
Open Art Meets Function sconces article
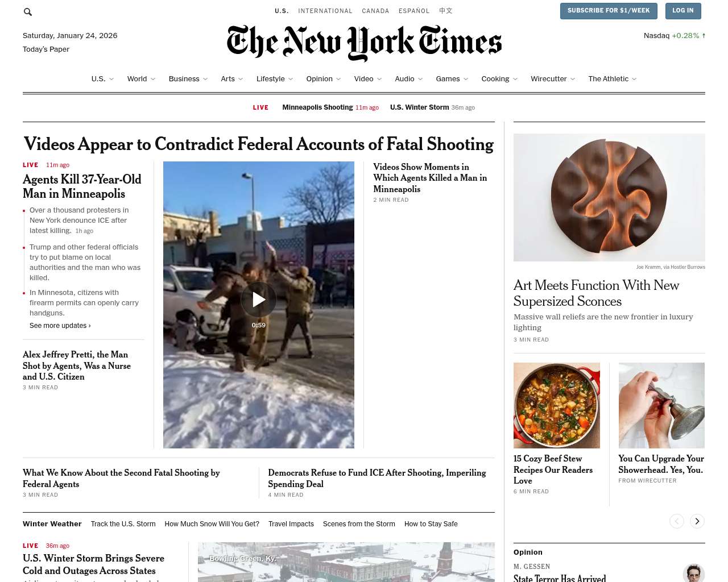pyautogui.click(x=596, y=293)
